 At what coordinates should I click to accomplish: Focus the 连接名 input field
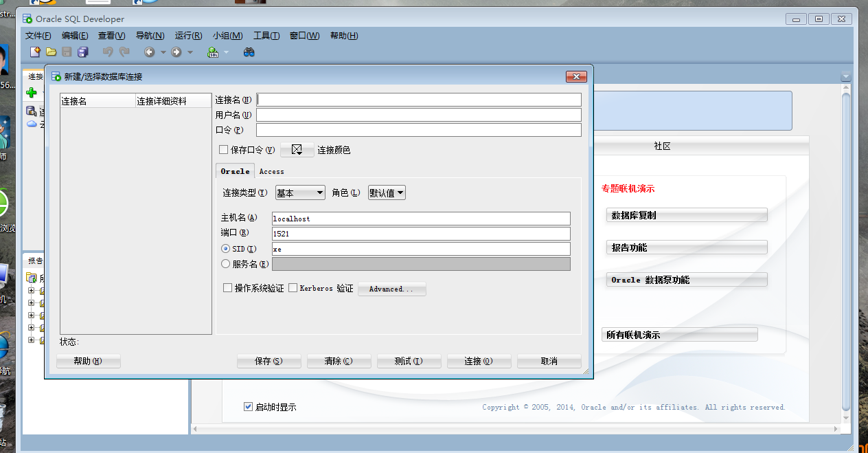click(419, 100)
